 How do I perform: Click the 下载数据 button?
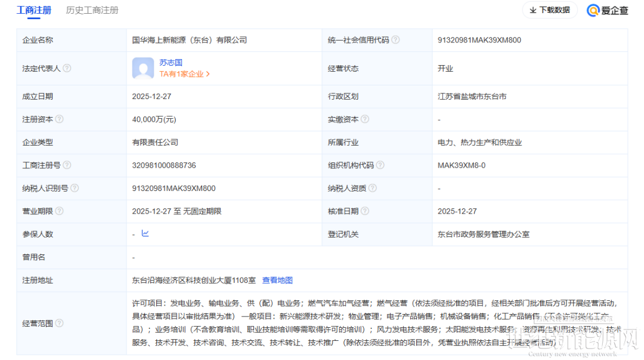point(549,10)
